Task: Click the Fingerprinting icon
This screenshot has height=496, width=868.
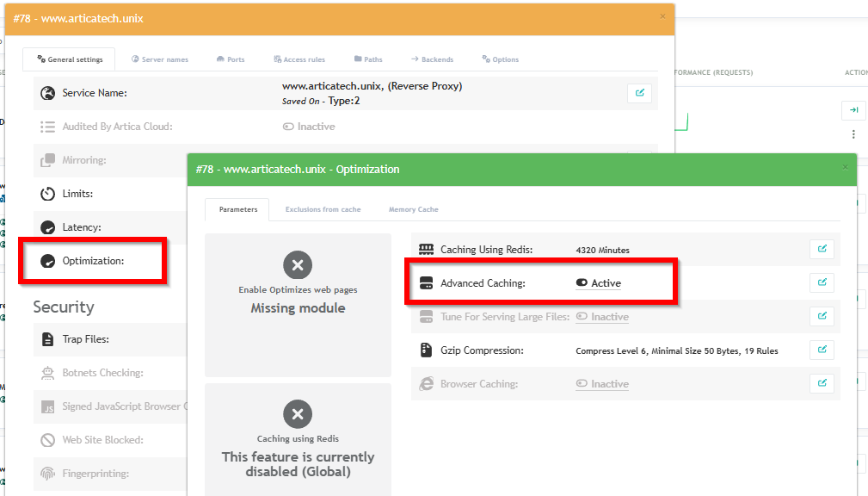Action: click(47, 474)
